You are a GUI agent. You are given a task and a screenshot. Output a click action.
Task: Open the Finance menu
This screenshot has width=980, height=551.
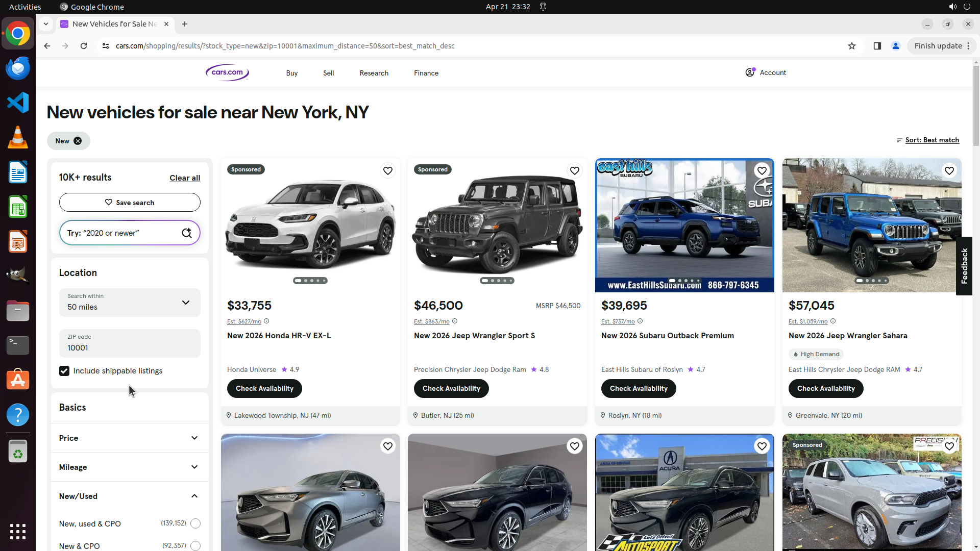click(x=426, y=73)
